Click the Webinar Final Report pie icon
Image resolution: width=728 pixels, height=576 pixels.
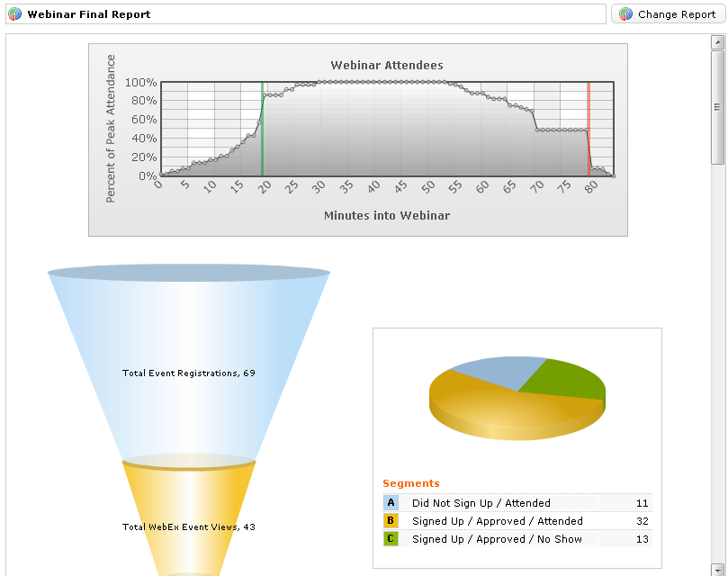[15, 14]
